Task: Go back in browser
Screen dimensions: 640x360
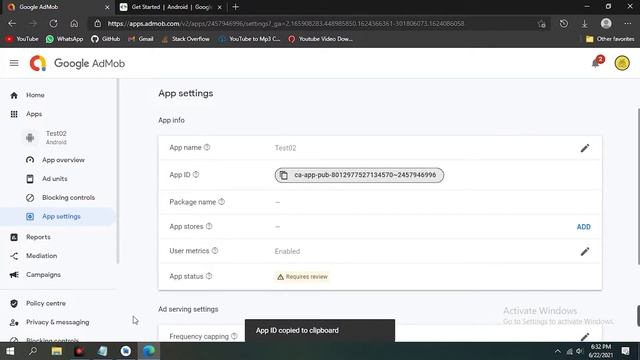Action: pos(12,24)
